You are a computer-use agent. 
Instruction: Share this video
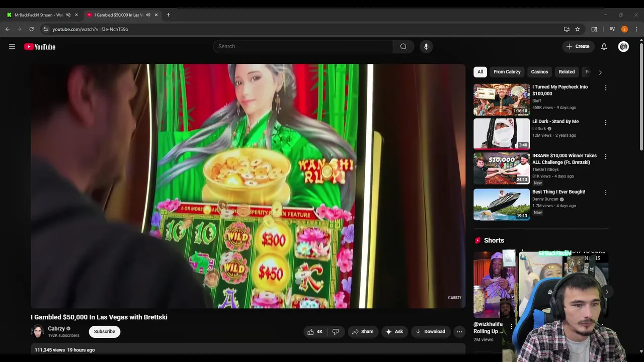362,332
